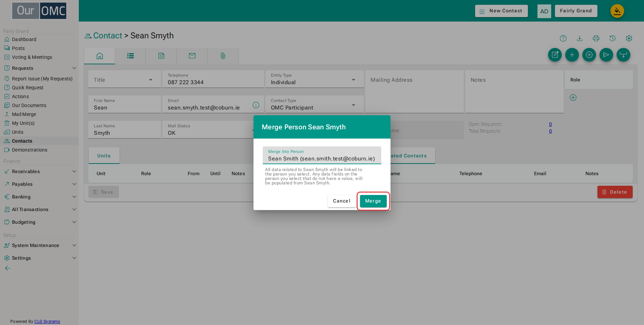Expand the Title dropdown
Image resolution: width=644 pixels, height=325 pixels.
coord(125,79)
